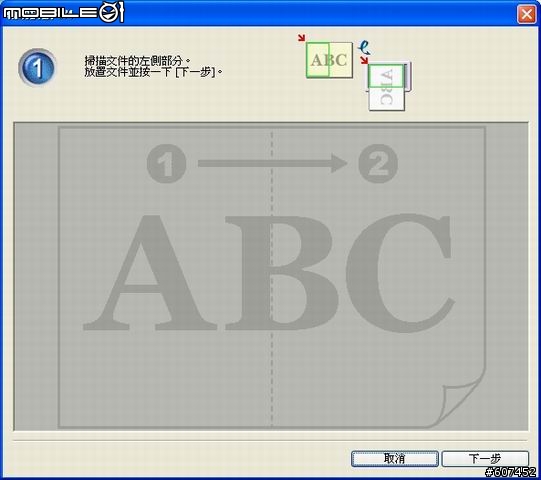Click the 下一步 (Next) button
The width and height of the screenshot is (541, 480).
point(485,459)
